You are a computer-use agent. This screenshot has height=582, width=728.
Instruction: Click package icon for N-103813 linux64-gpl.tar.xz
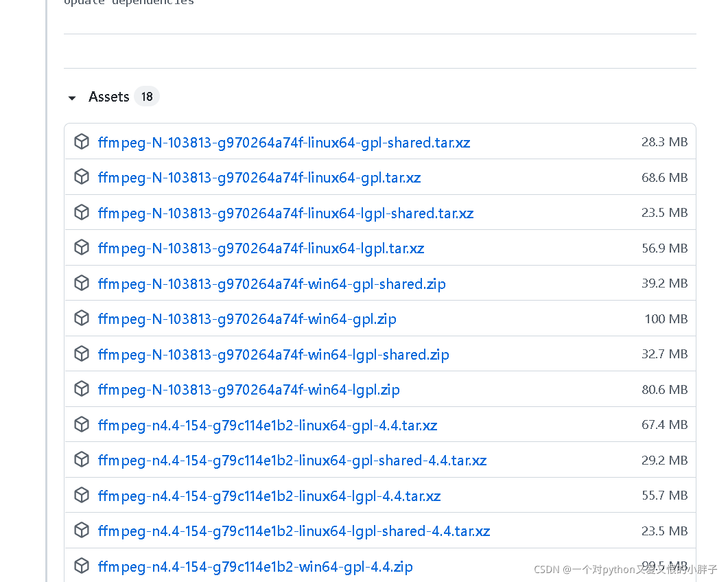point(82,177)
